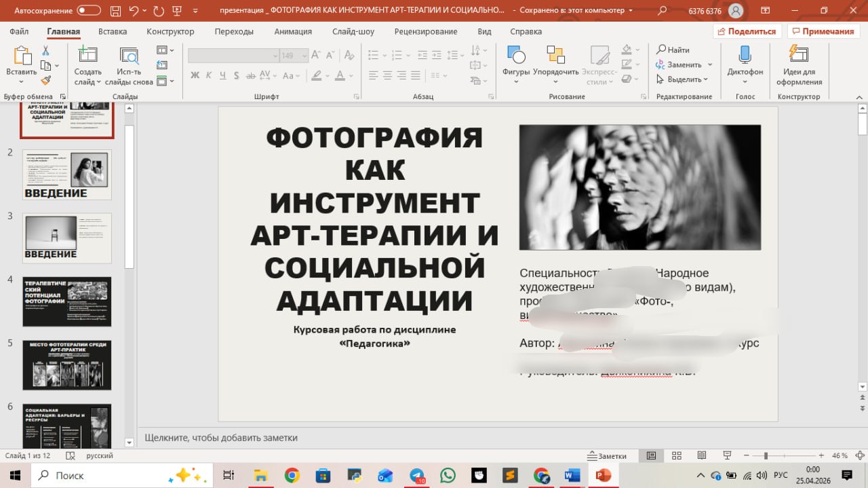The image size is (868, 488).
Task: Click the русский language indicator
Action: (100, 456)
